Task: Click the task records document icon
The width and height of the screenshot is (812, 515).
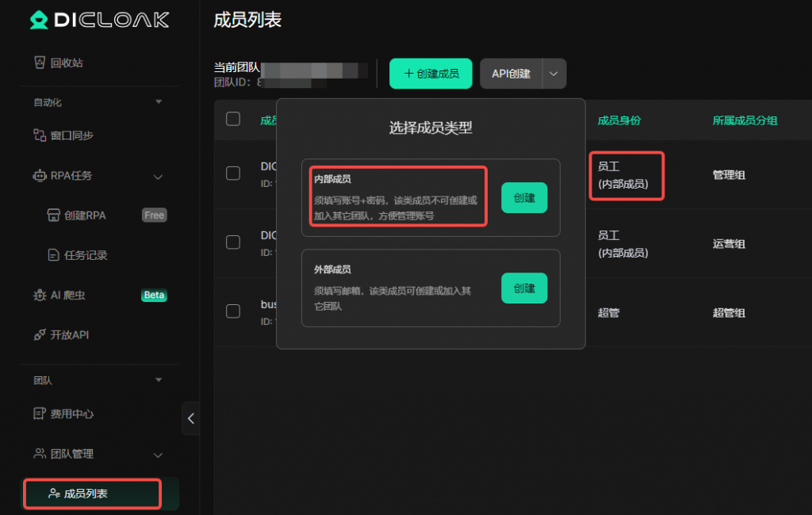Action: 53,255
